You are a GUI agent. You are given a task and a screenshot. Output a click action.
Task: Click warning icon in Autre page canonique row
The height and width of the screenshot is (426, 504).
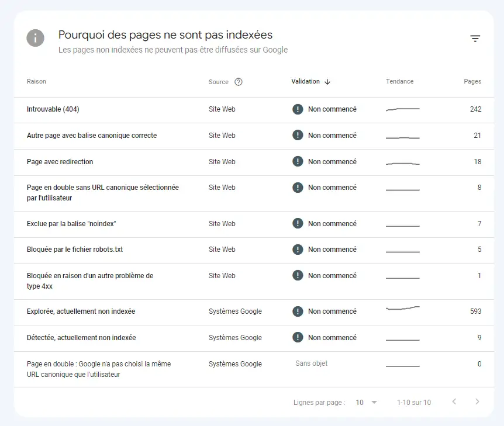[298, 135]
